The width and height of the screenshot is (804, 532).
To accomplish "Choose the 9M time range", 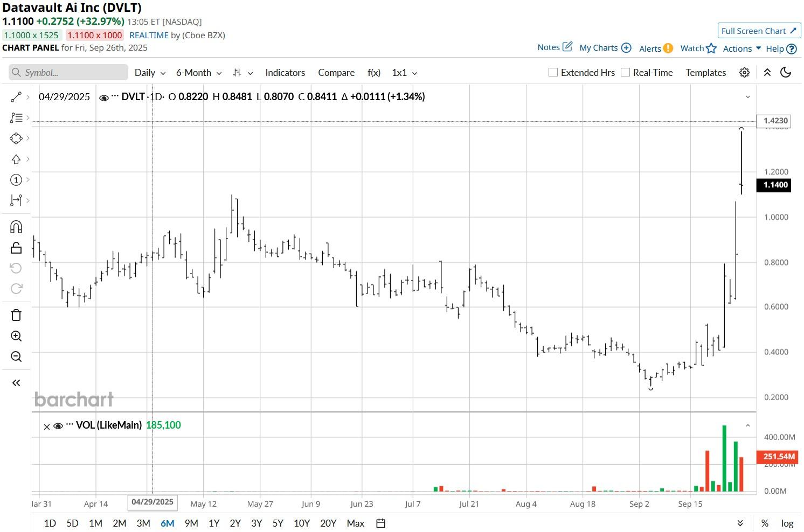I will pos(191,523).
